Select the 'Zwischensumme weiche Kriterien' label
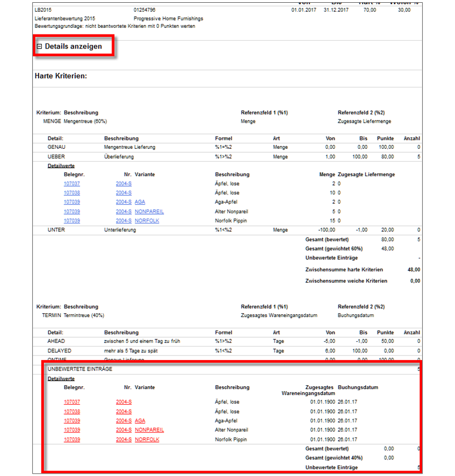 pyautogui.click(x=346, y=281)
